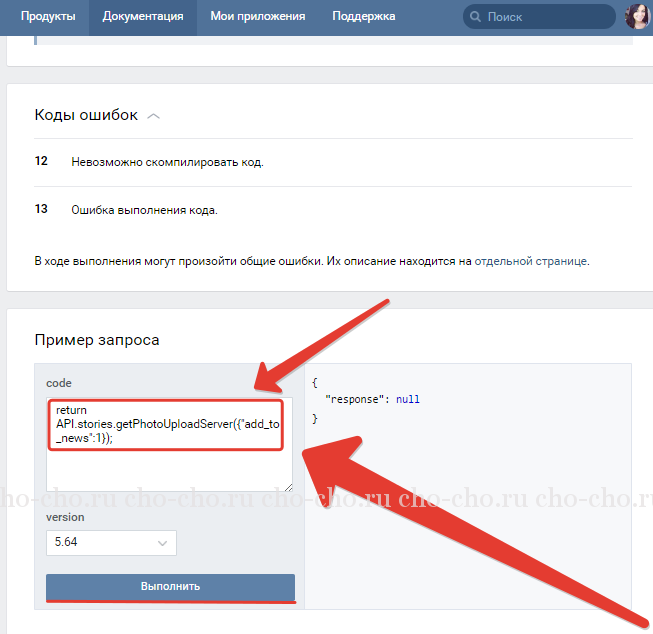The height and width of the screenshot is (634, 653).
Task: Select error code 12 row text
Action: (167, 162)
